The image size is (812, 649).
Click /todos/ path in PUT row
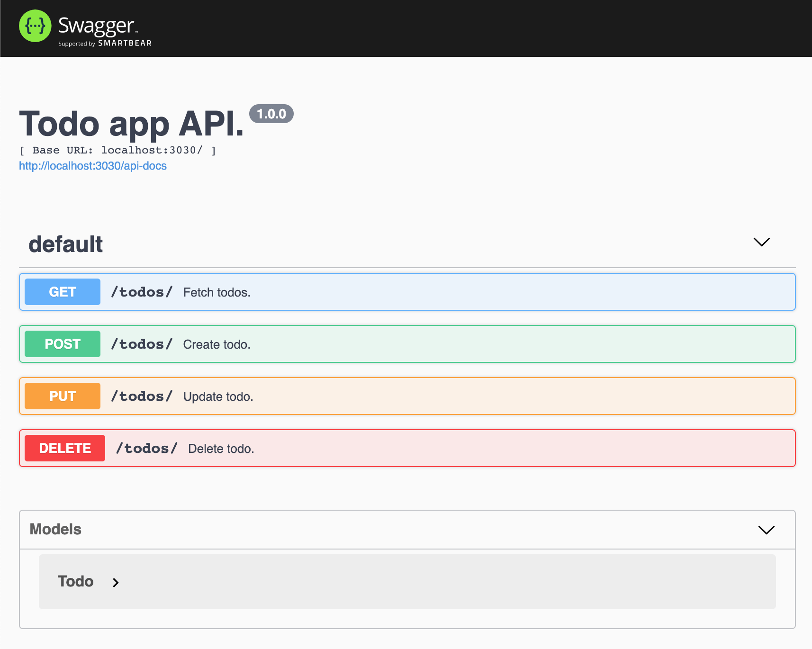coord(142,396)
